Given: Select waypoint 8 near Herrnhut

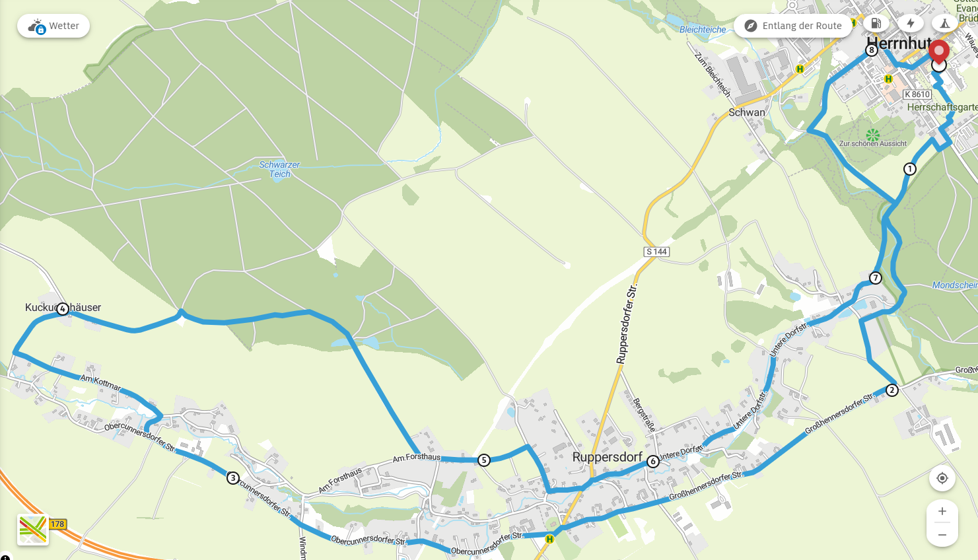Looking at the screenshot, I should tap(872, 50).
